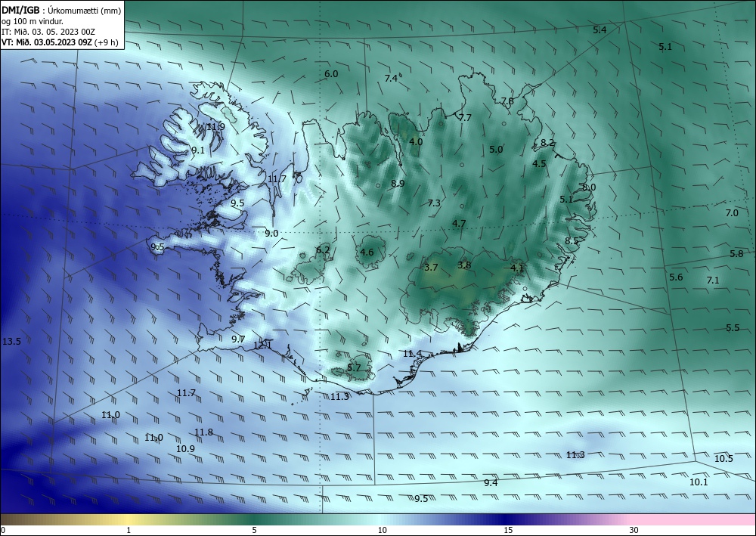Click the 11.4 value on the south coast
Image resolution: width=756 pixels, height=536 pixels.
tap(412, 353)
